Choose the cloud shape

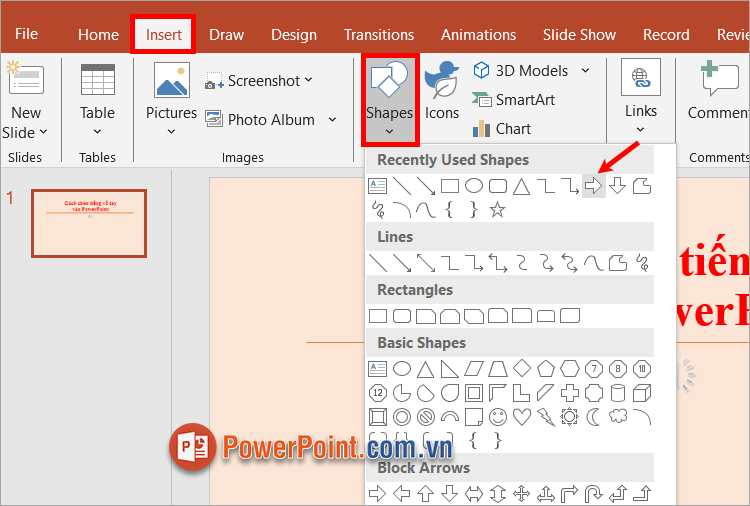(617, 416)
